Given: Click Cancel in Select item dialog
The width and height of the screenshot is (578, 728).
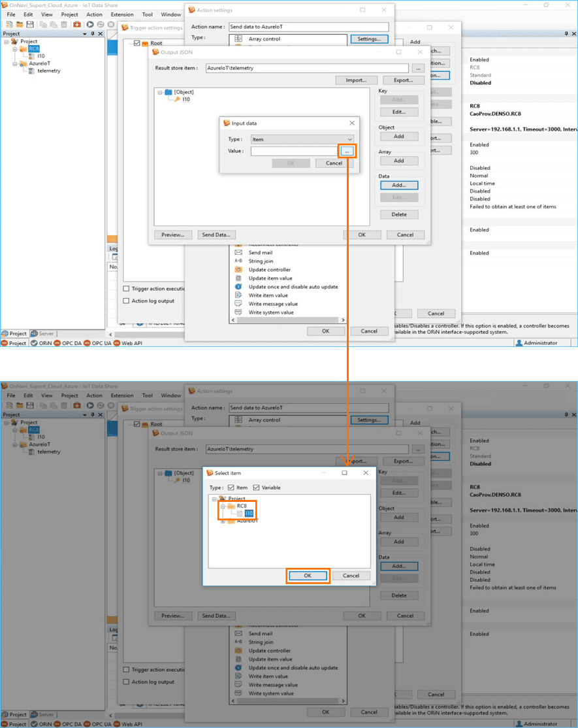Looking at the screenshot, I should point(351,576).
